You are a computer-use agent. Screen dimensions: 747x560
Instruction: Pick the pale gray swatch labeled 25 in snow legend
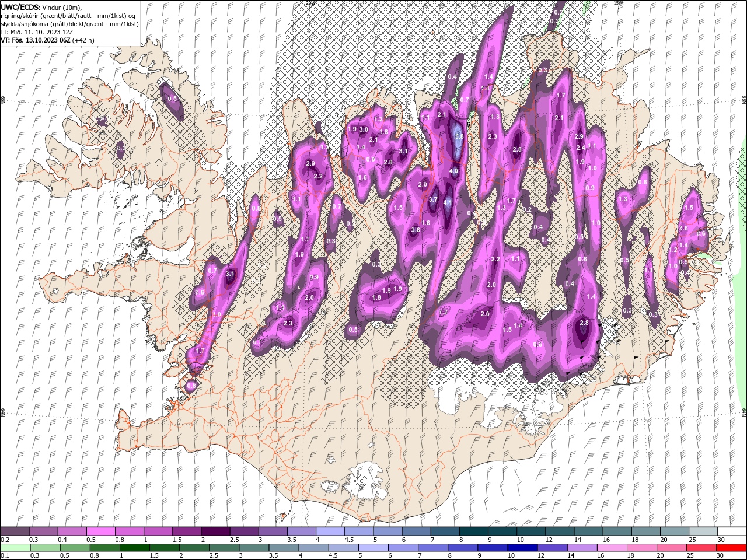pyautogui.click(x=703, y=531)
